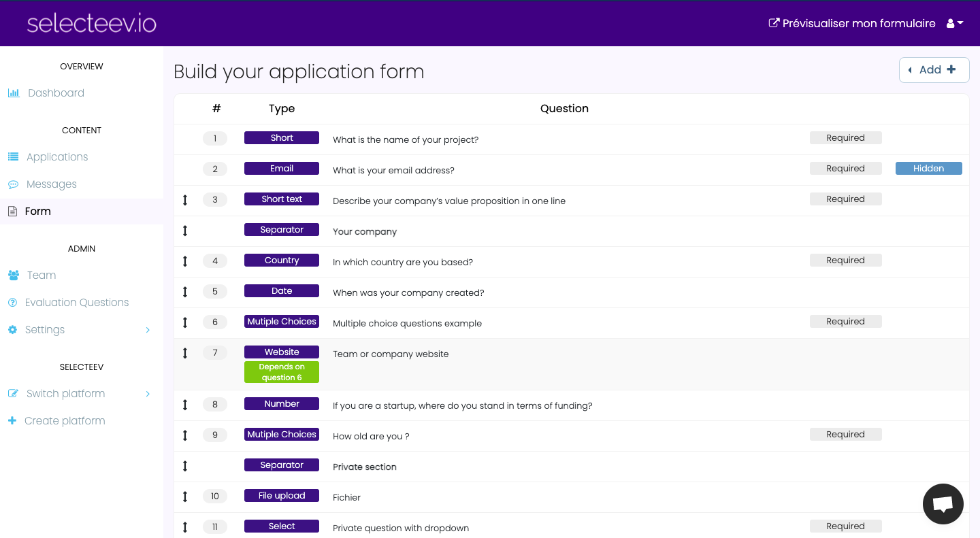This screenshot has width=980, height=538.
Task: Grab the drag handle for question 3
Action: 185,199
